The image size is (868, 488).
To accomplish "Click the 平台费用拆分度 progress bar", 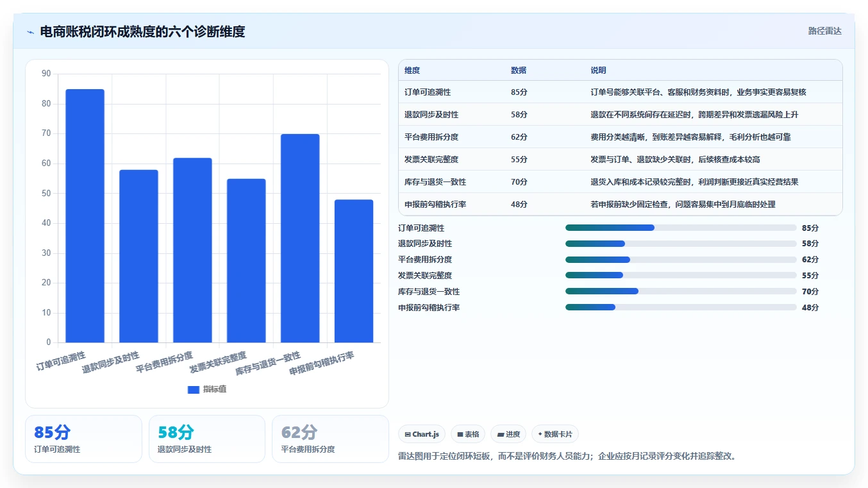I will coord(681,260).
